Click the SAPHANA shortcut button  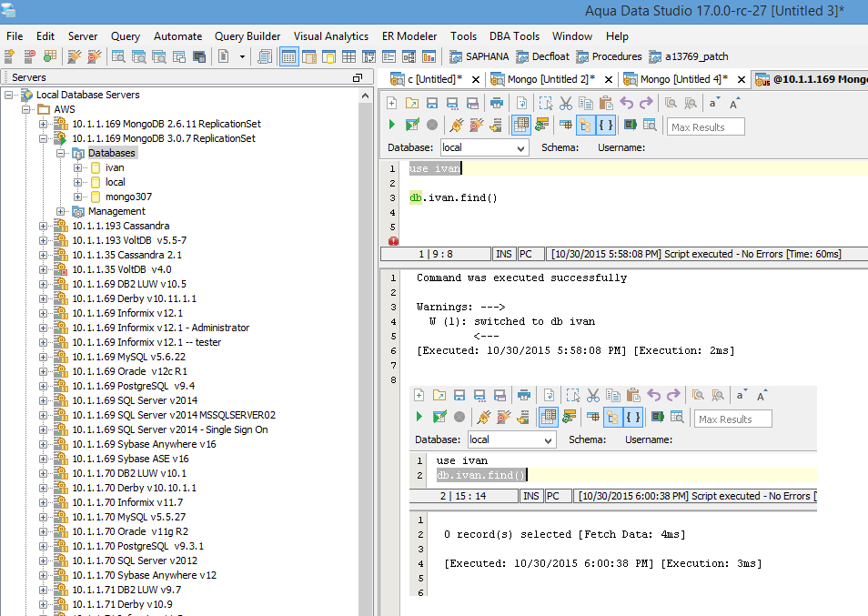point(479,56)
